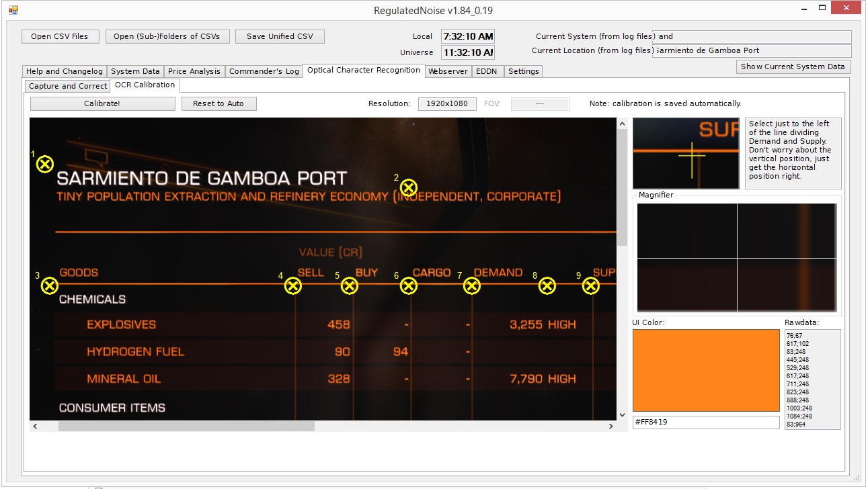Show Current System Data
Viewport: 868px width, 489px height.
click(793, 66)
